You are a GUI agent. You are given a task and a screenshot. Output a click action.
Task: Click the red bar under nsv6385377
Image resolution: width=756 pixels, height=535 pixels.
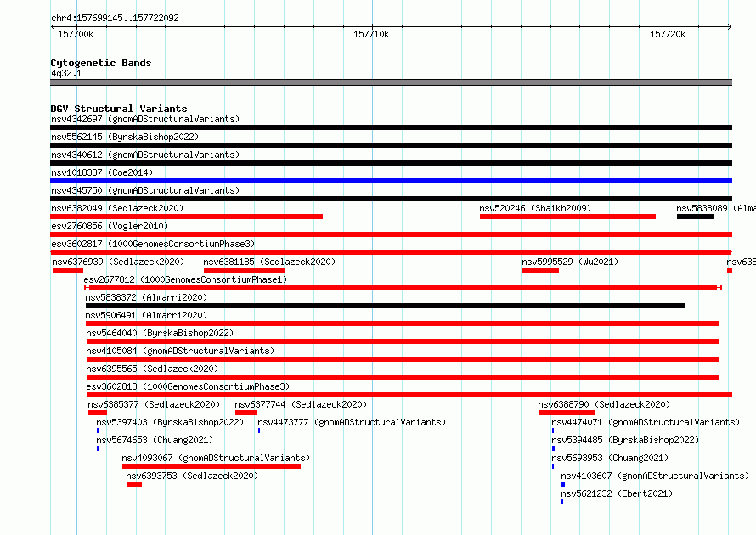pyautogui.click(x=98, y=413)
